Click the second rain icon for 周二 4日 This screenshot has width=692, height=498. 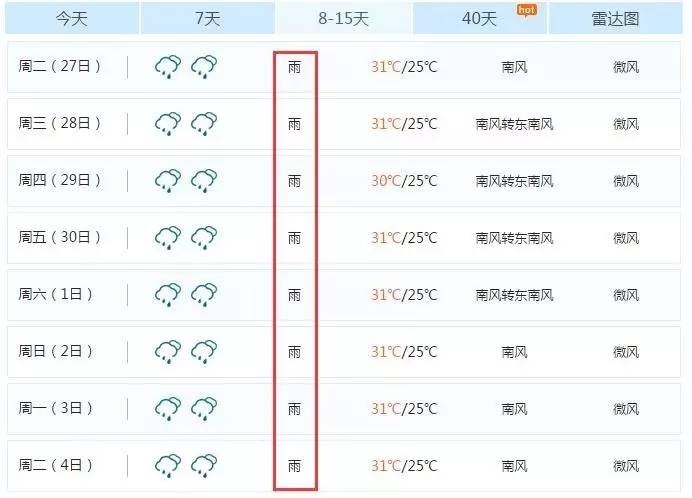[204, 465]
